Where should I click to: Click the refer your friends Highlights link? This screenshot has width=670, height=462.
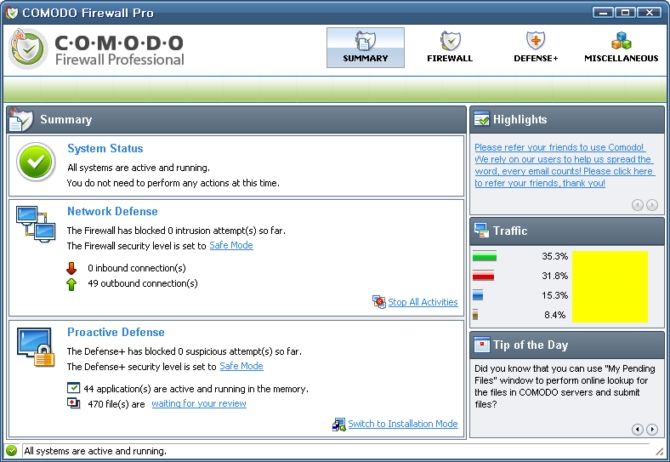coord(564,165)
